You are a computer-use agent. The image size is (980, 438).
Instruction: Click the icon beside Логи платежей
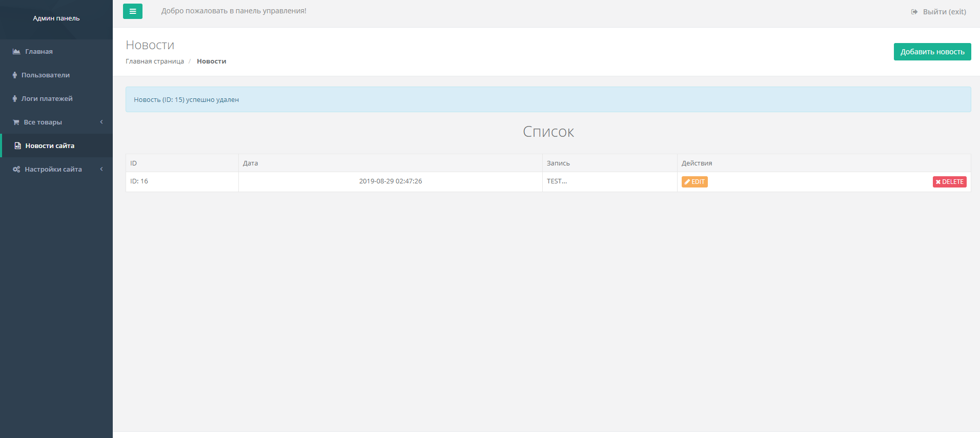[15, 99]
